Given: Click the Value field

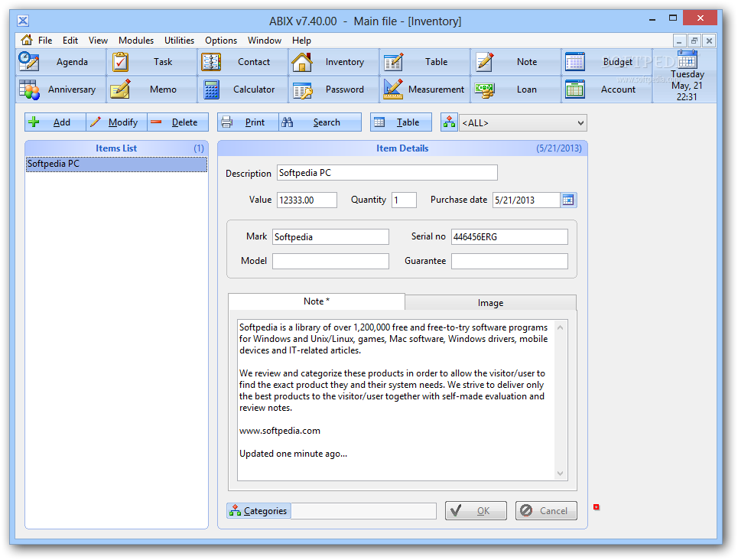Looking at the screenshot, I should (x=307, y=200).
